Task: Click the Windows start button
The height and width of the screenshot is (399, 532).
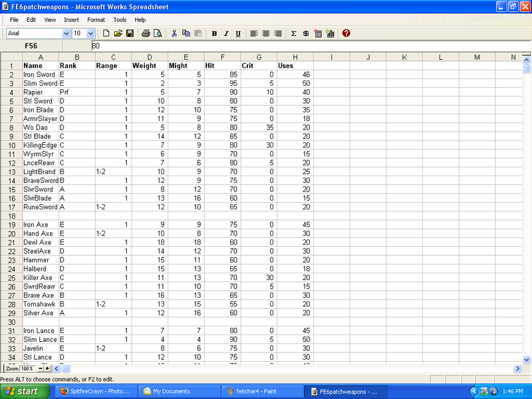Action: pyautogui.click(x=23, y=391)
